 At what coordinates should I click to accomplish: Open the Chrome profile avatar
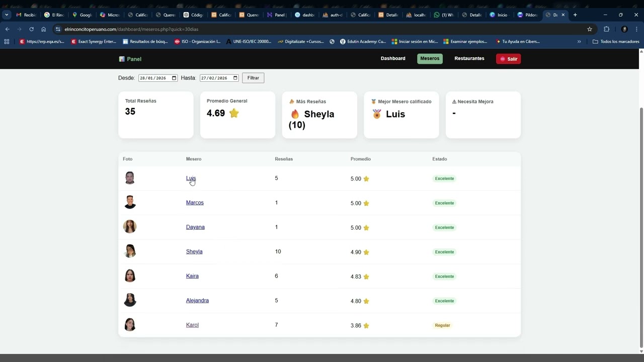(624, 29)
